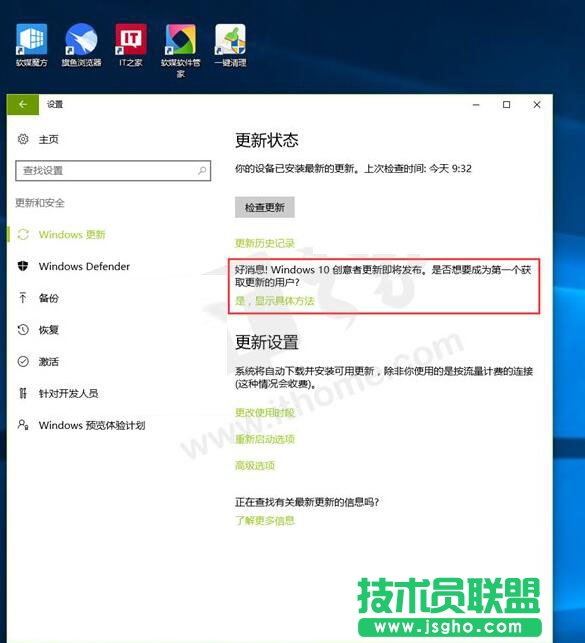Open the 高级选项 link
The height and width of the screenshot is (643, 585).
click(255, 465)
